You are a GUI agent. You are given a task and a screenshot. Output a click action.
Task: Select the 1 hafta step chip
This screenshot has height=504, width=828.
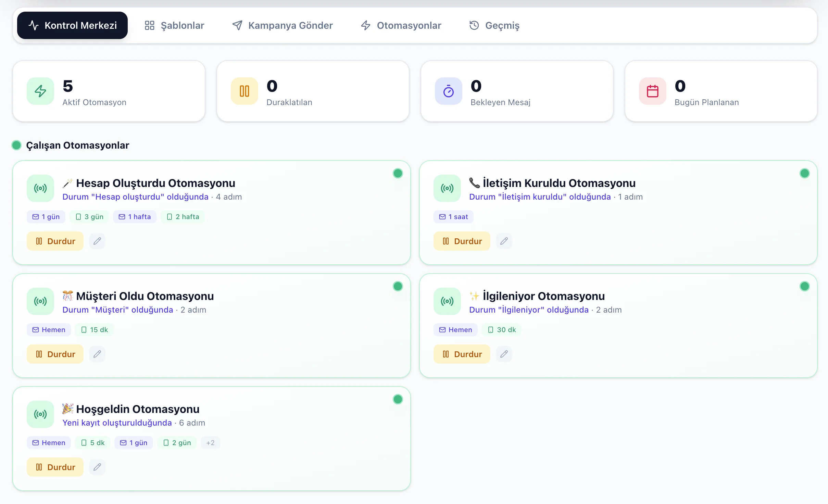tap(135, 217)
